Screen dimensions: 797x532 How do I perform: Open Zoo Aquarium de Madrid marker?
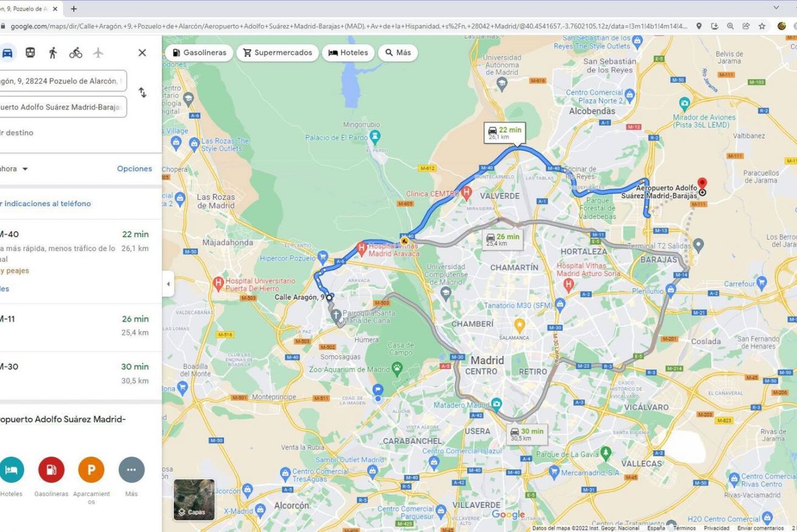point(397,368)
